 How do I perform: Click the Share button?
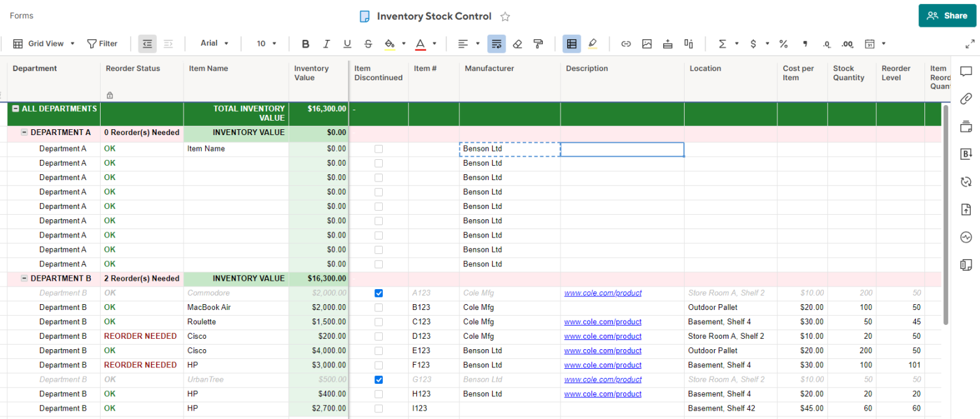tap(947, 16)
